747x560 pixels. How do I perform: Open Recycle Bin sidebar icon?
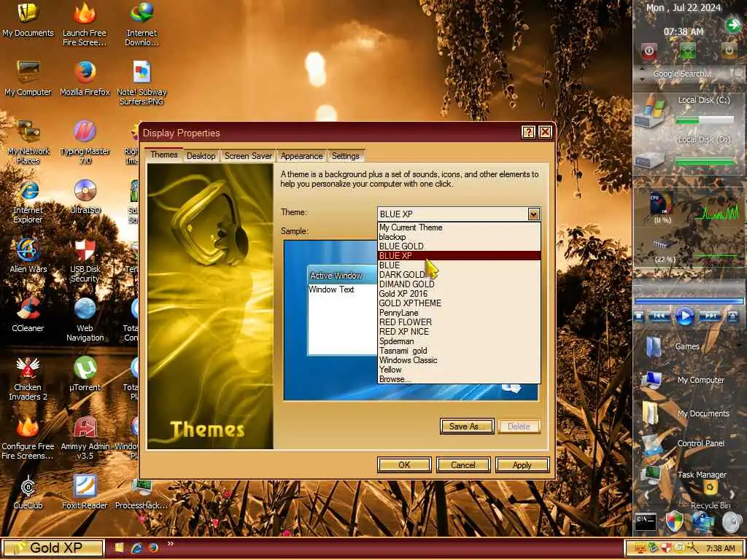point(711,494)
